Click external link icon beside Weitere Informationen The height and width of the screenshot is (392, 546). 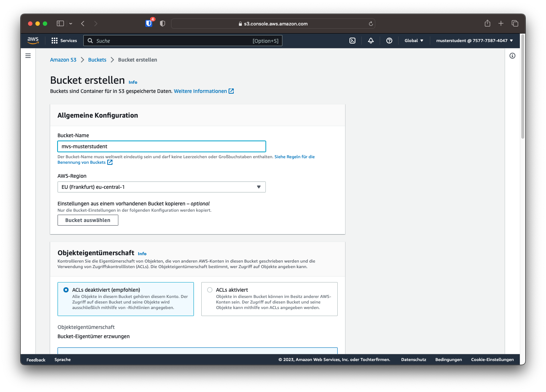231,91
